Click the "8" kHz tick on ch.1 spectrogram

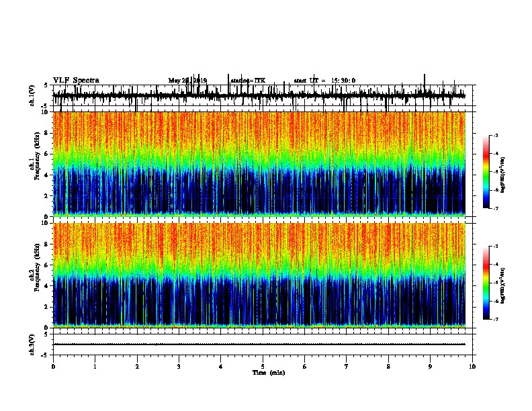[x=47, y=133]
